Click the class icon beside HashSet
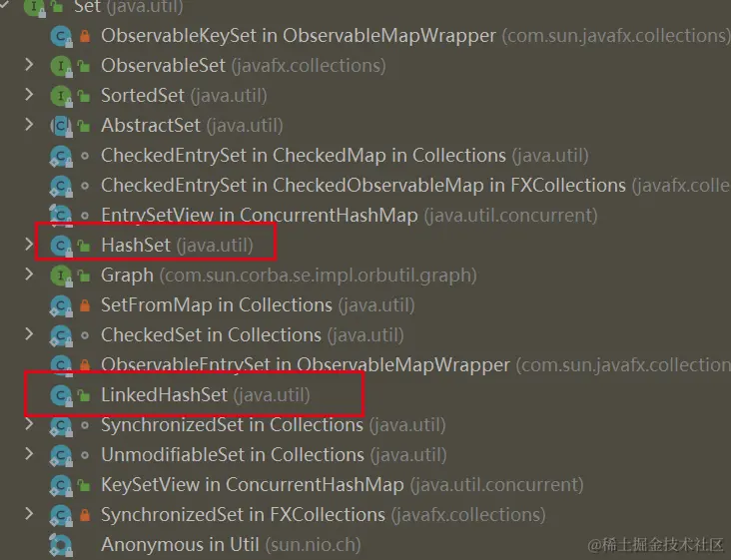 pyautogui.click(x=61, y=246)
